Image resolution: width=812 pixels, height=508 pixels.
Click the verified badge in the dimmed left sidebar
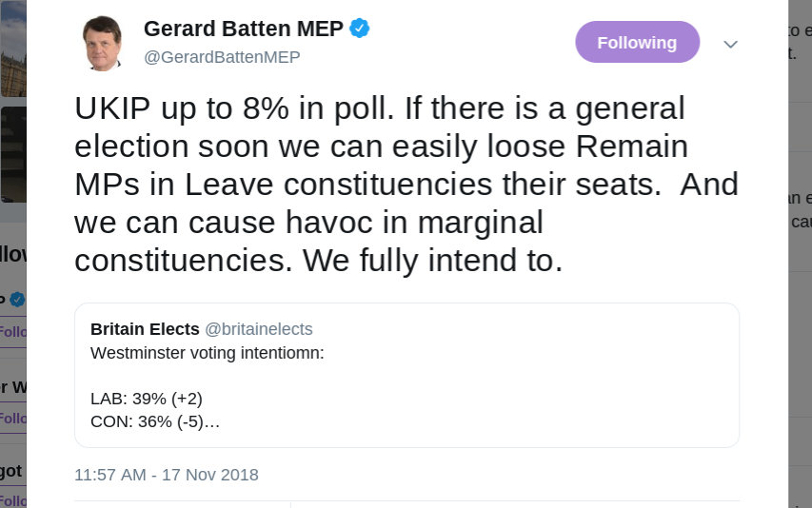point(17,300)
